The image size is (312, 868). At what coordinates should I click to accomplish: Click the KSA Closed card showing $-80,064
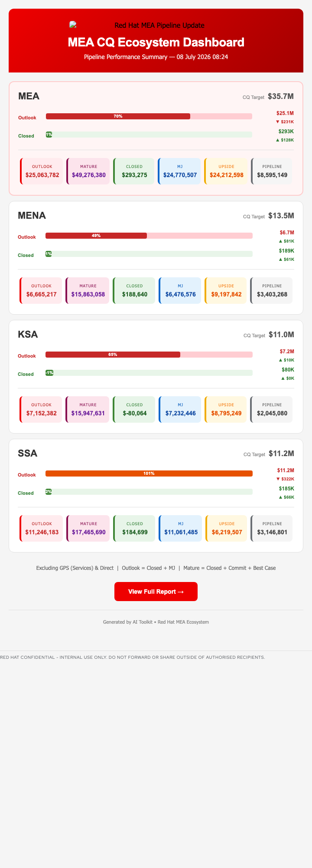coord(133,410)
